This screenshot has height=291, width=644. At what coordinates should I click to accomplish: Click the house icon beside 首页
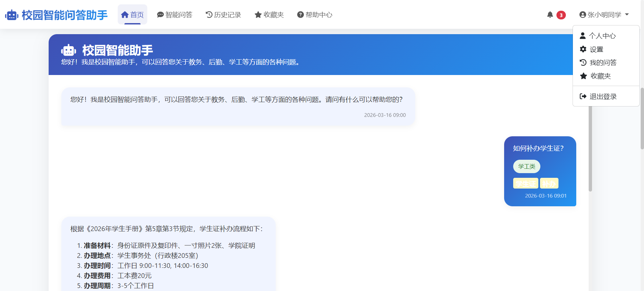125,15
